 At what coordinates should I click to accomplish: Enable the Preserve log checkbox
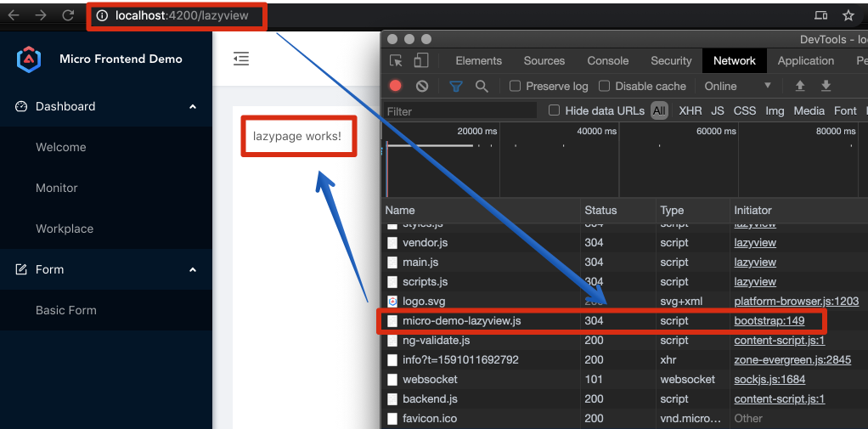[516, 86]
